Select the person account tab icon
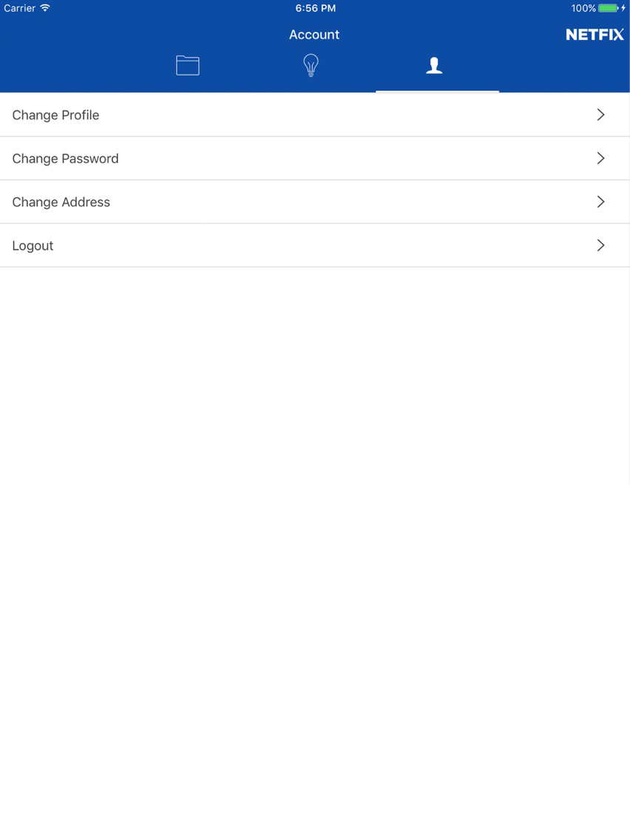This screenshot has width=630, height=840. pyautogui.click(x=434, y=65)
